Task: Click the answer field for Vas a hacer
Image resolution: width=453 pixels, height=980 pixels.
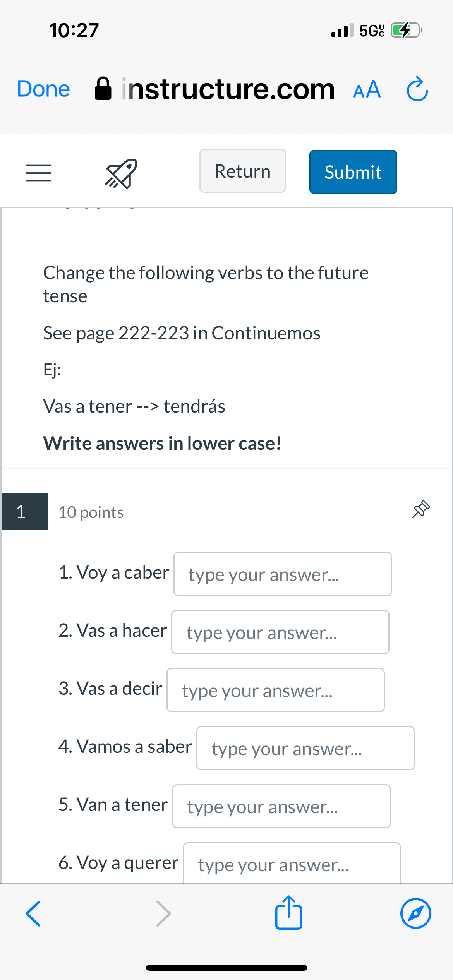Action: tap(280, 632)
